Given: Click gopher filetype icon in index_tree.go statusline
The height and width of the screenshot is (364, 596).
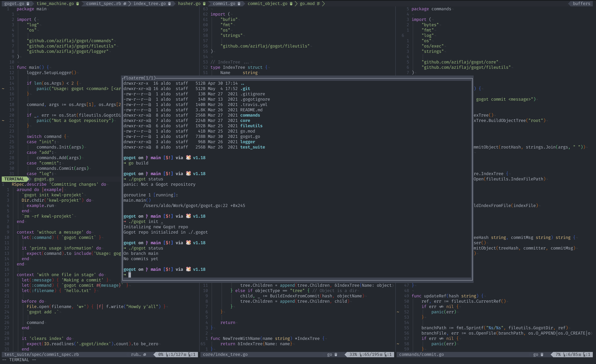Looking at the screenshot, I should click(x=336, y=354).
